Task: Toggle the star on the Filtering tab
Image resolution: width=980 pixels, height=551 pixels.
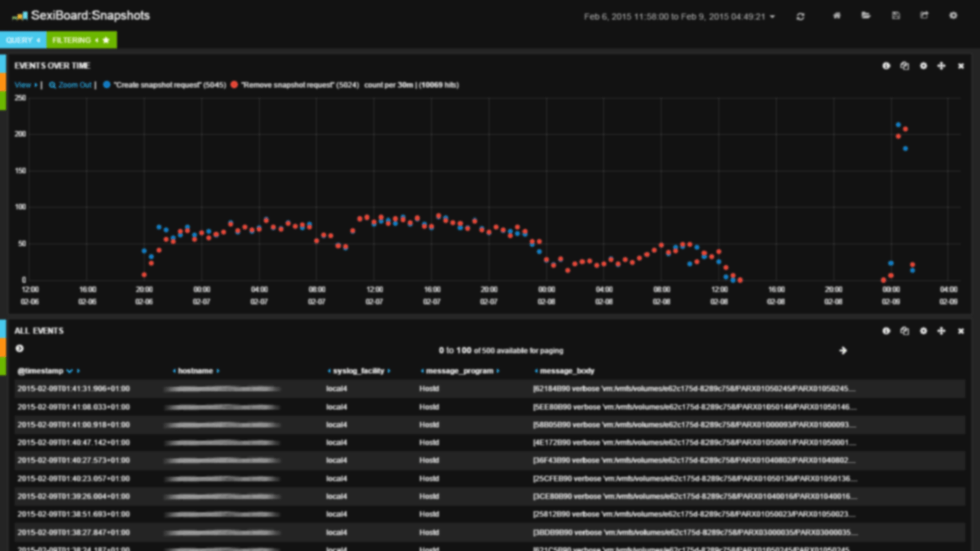Action: click(106, 40)
